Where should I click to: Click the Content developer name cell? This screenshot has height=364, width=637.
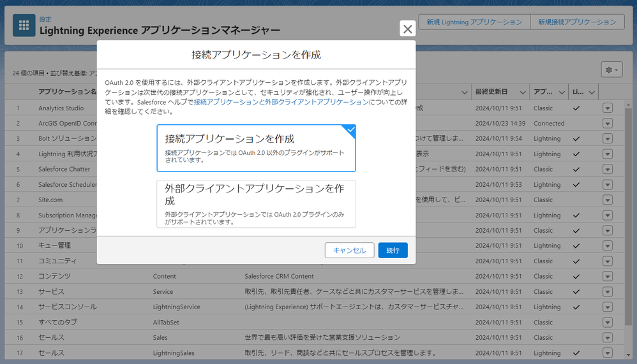(164, 276)
